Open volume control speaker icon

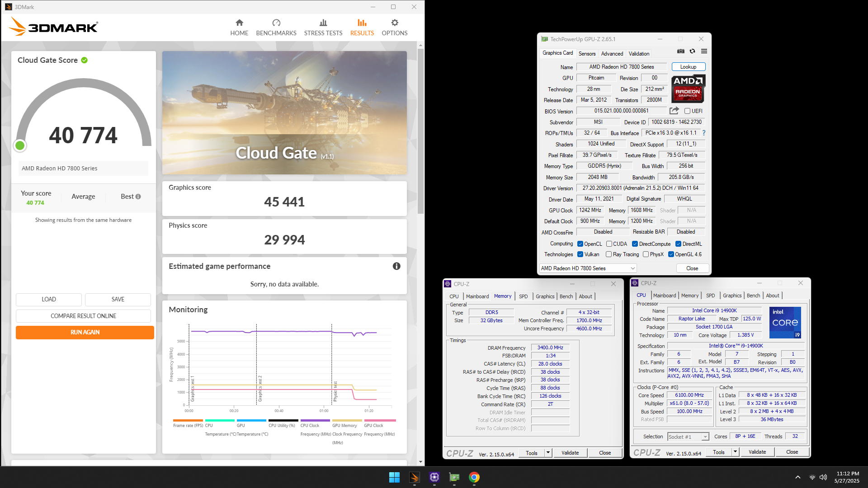823,477
